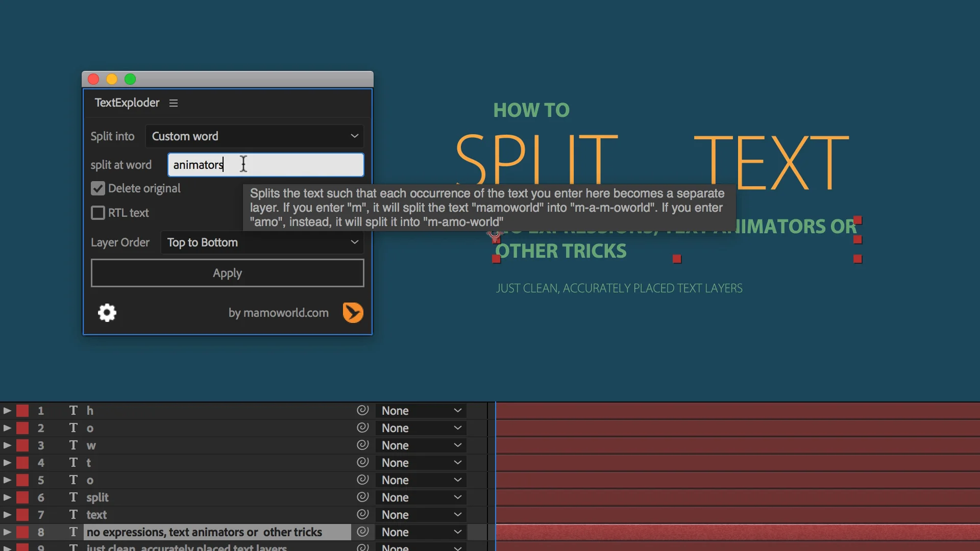Maximize the TextExploder window
Image resolution: width=980 pixels, height=551 pixels.
point(130,79)
